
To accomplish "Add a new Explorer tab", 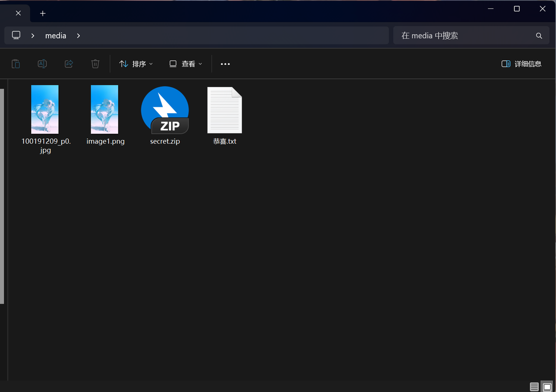I will coord(43,13).
